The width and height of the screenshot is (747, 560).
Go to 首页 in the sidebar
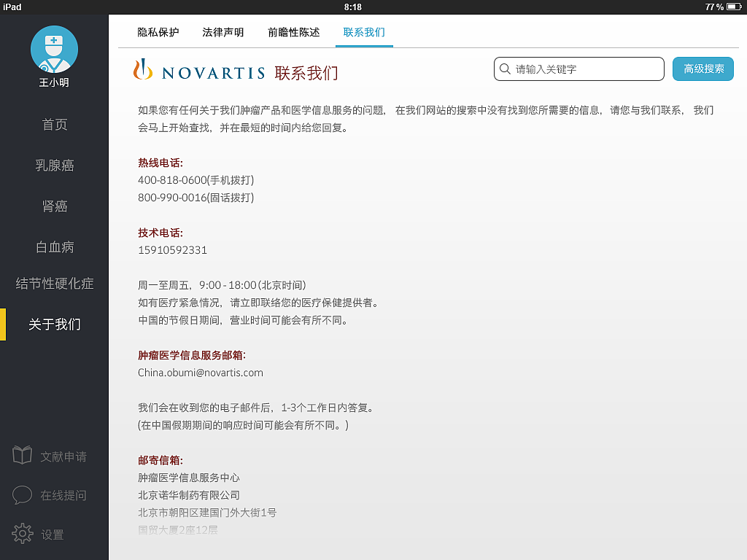tap(54, 125)
